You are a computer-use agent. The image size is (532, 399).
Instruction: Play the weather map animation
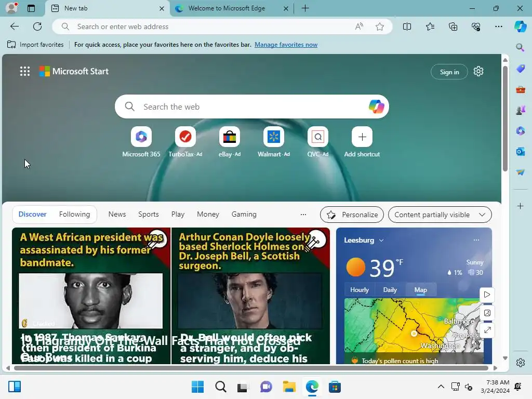(x=487, y=295)
